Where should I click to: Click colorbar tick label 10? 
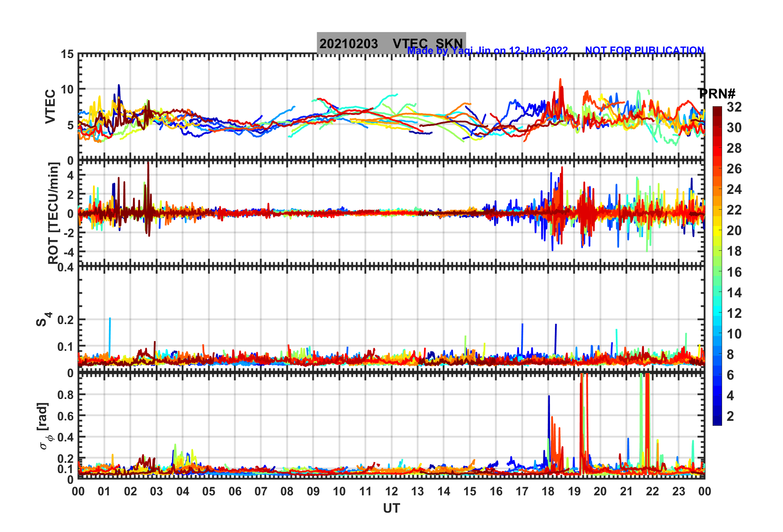click(734, 334)
